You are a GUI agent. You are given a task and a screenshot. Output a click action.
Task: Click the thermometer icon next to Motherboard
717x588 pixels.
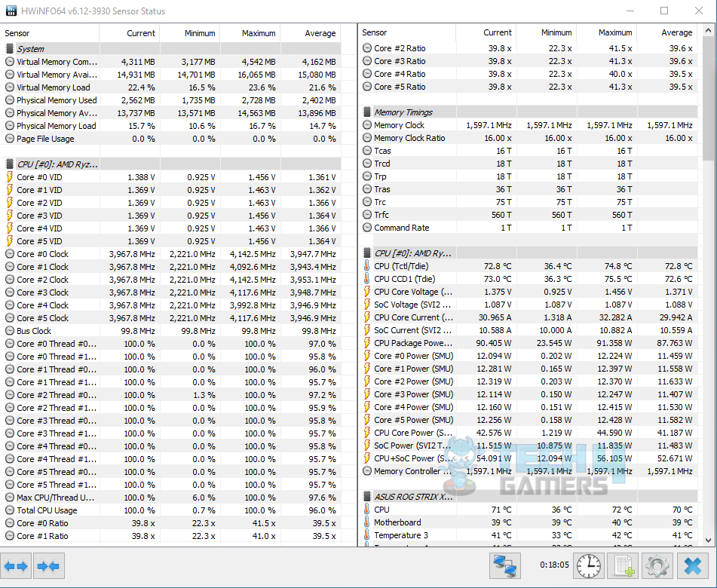point(366,522)
